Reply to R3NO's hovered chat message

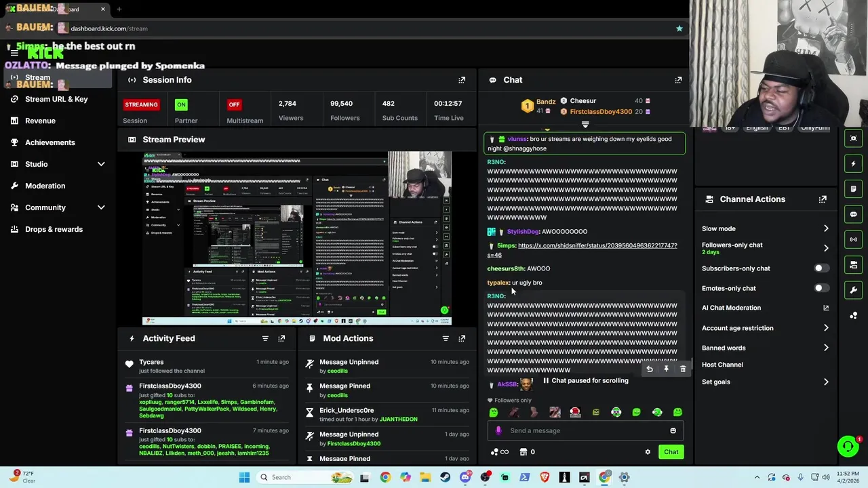click(650, 369)
